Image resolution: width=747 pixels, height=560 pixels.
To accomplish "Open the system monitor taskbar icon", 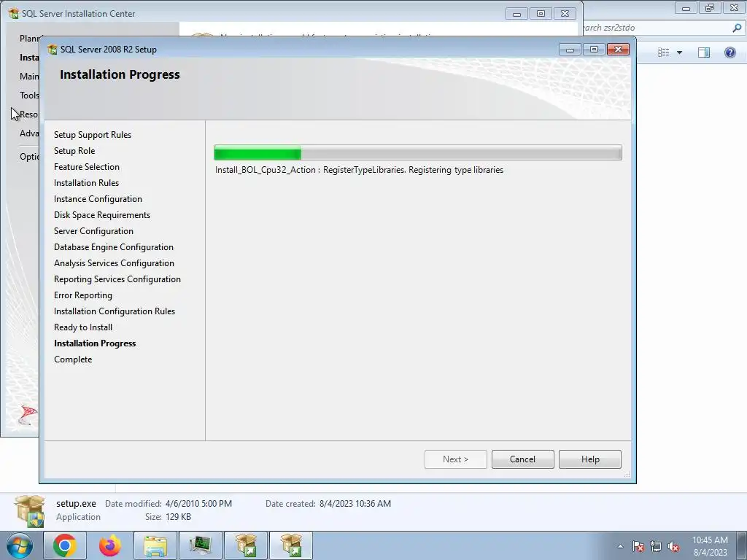I will click(x=201, y=545).
